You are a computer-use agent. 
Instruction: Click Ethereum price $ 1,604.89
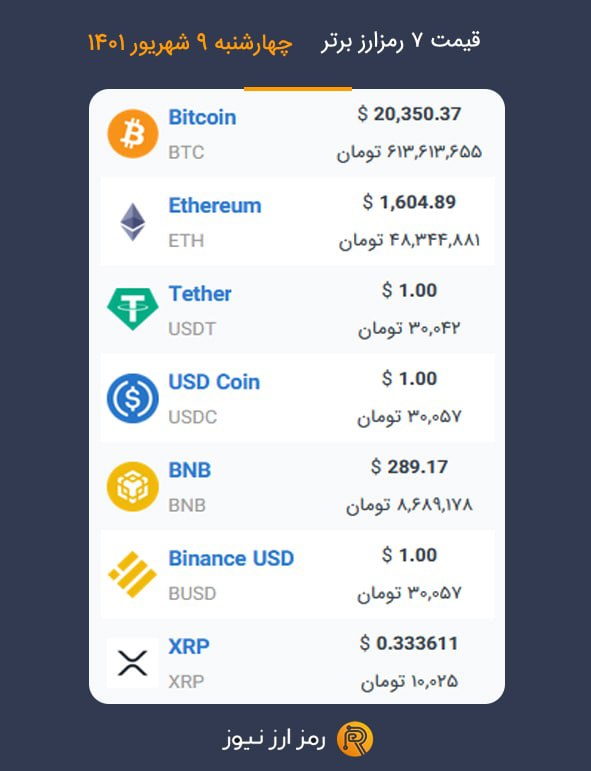pyautogui.click(x=409, y=202)
